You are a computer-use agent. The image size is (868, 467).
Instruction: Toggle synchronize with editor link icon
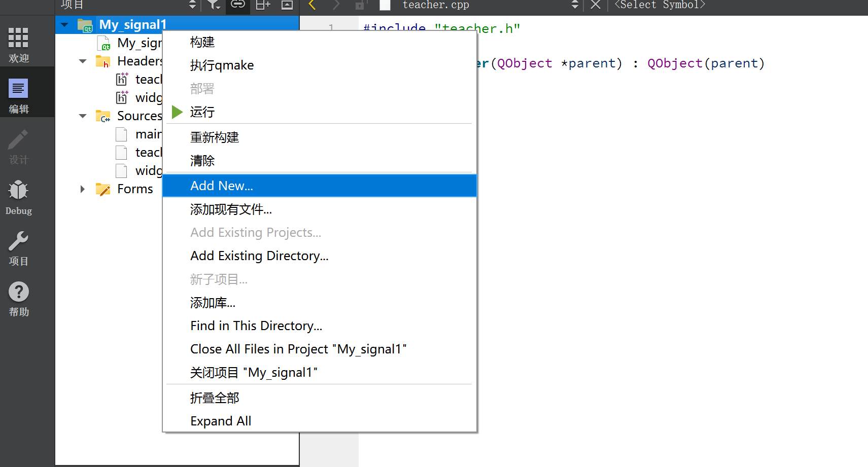click(238, 5)
